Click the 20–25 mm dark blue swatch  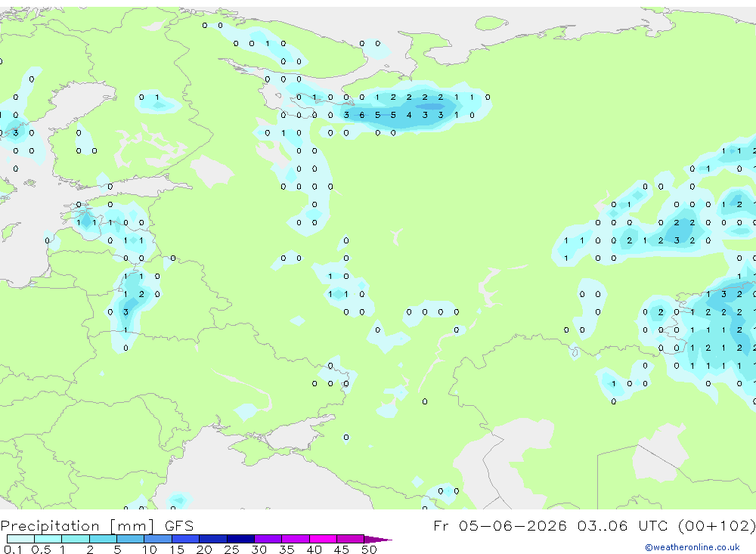point(213,539)
